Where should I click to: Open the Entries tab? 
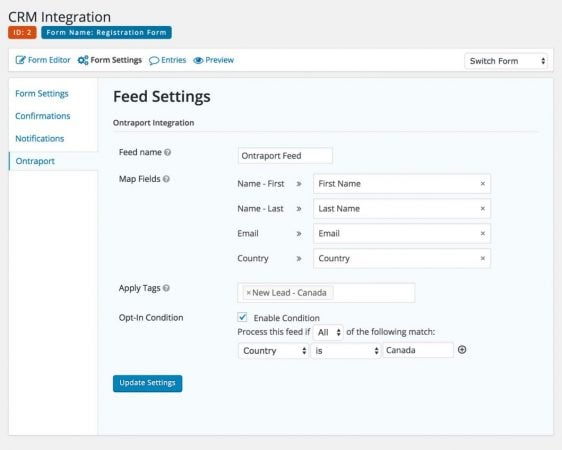167,60
